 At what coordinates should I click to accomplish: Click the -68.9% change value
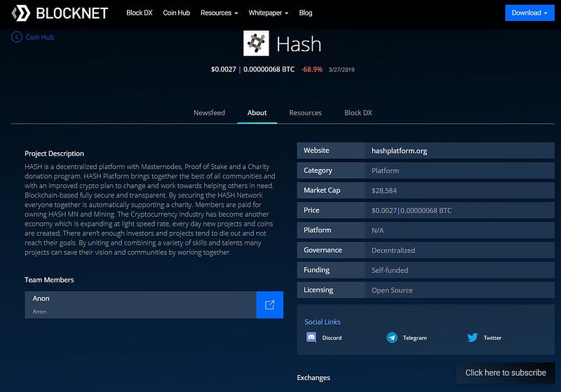click(x=312, y=69)
